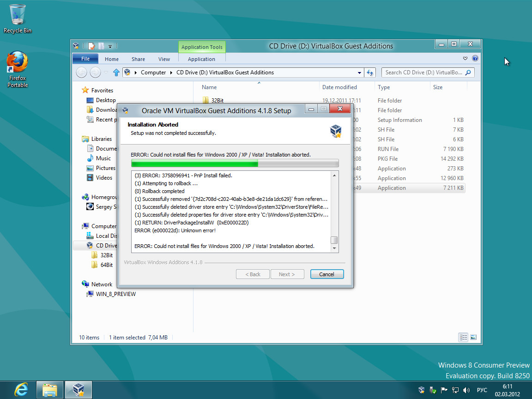This screenshot has width=532, height=399.
Task: Click the search magnifier icon in Explorer
Action: coord(468,72)
